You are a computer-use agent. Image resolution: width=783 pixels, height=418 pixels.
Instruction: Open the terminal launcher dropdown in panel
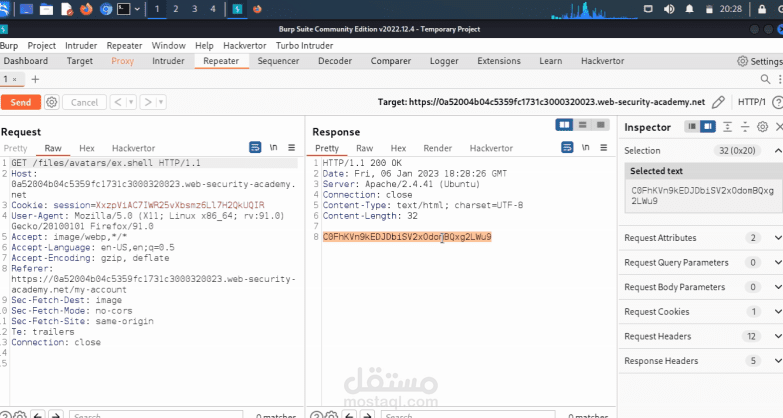pyautogui.click(x=137, y=9)
